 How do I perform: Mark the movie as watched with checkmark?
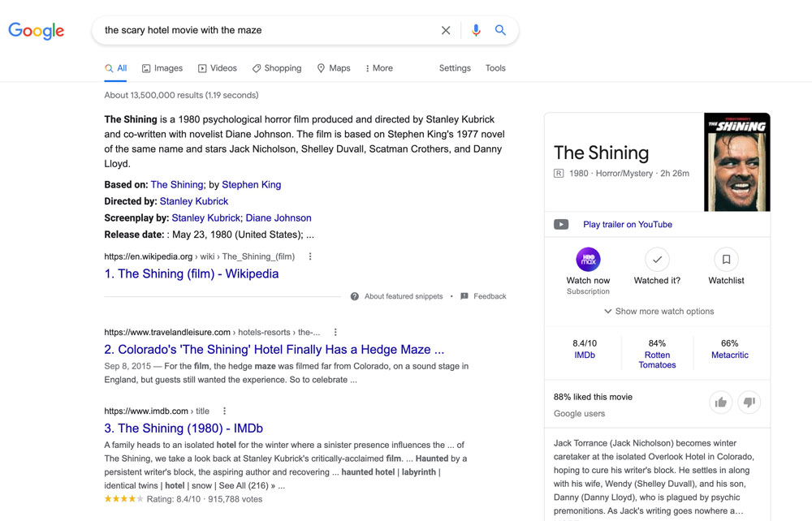657,259
